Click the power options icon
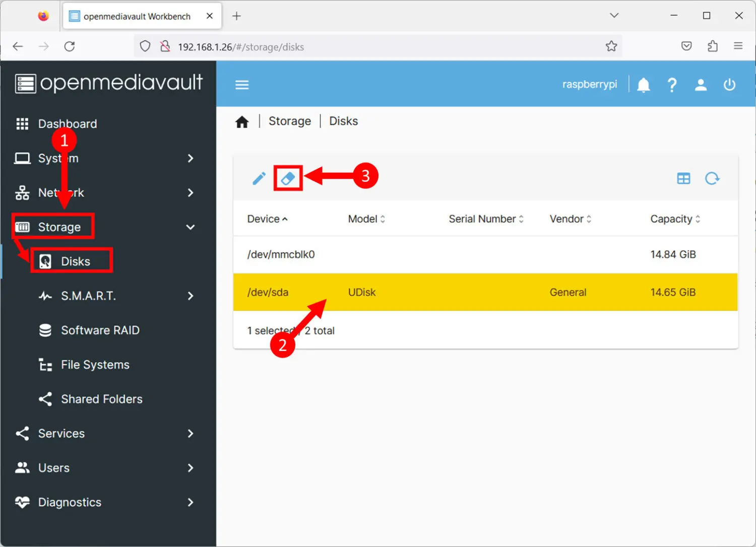 tap(729, 85)
